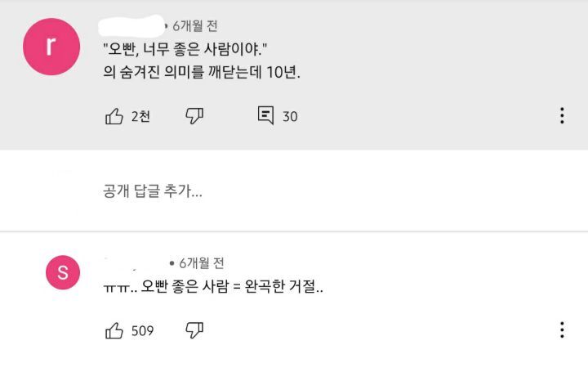Click the line ending with 깨닫는데 10년
Image resolution: width=588 pixels, height=372 pixels.
point(203,72)
